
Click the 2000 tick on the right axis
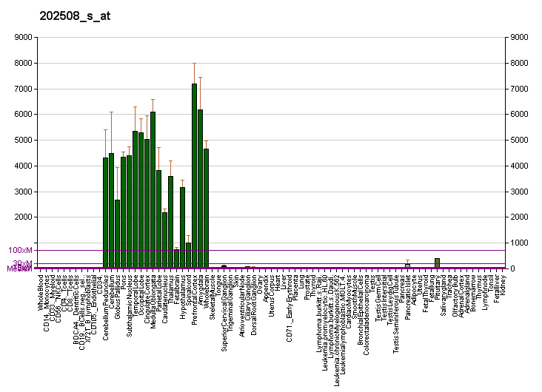pyautogui.click(x=518, y=217)
